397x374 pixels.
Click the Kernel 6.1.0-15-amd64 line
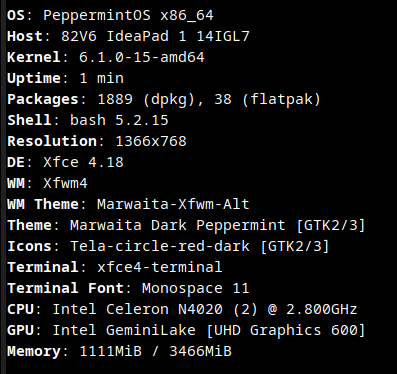click(106, 57)
